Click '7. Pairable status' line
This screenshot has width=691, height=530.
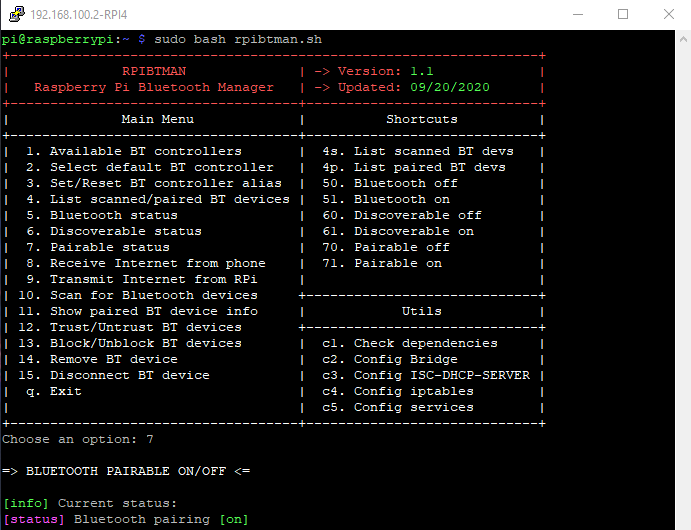[98, 247]
